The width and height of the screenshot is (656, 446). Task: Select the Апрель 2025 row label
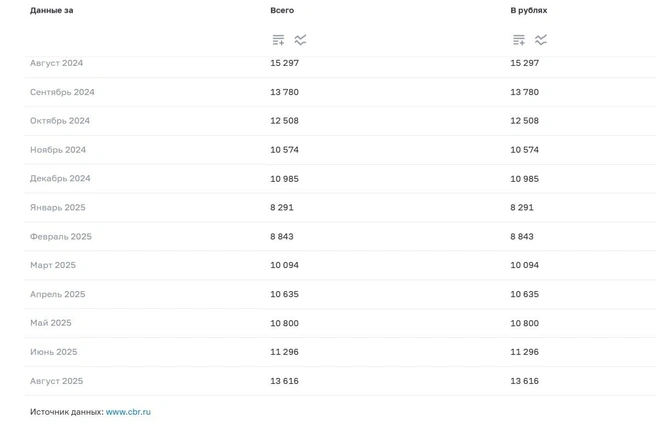[x=58, y=294]
